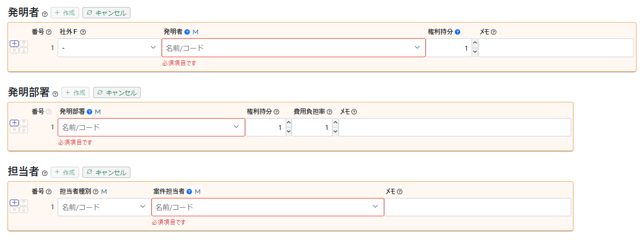
Task: Click help icon beside 費用負担率 label
Action: [x=329, y=111]
